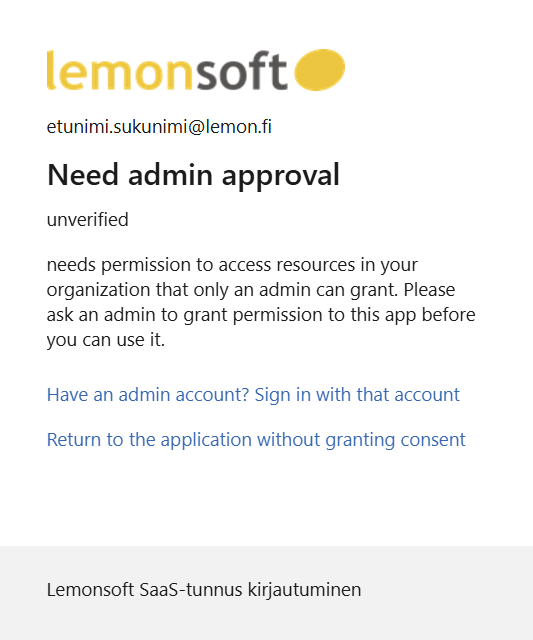Follow "Return to the application without granting consent"

256,440
